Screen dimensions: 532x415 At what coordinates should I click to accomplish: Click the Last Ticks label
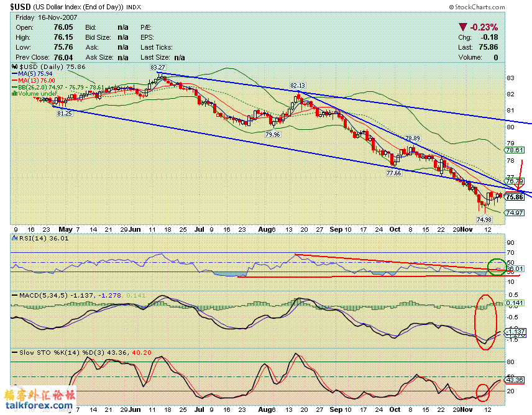click(157, 47)
